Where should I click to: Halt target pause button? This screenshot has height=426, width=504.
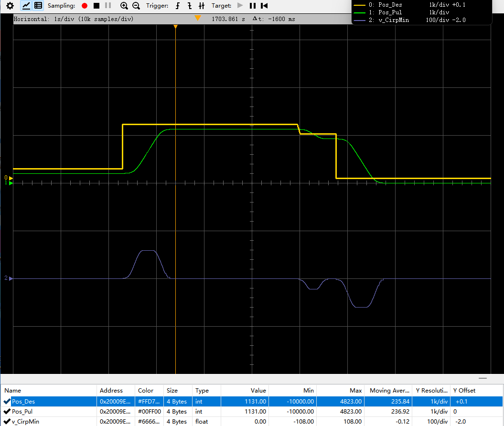coord(253,6)
